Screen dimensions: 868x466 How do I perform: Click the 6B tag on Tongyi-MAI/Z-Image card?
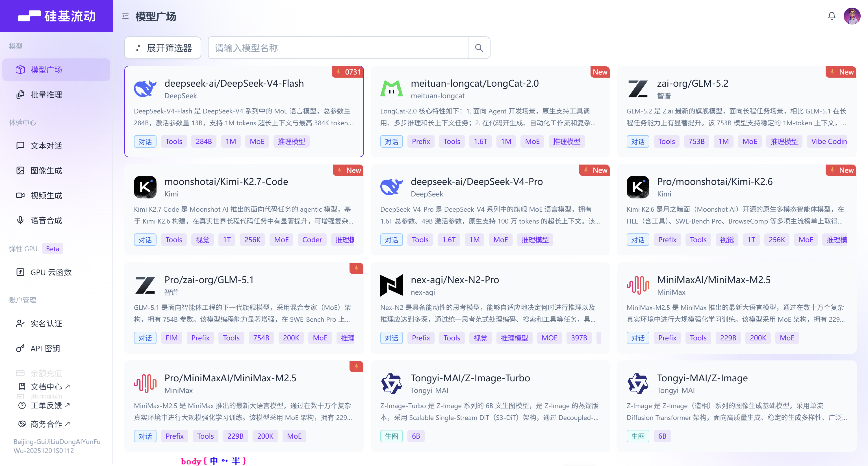(x=662, y=436)
